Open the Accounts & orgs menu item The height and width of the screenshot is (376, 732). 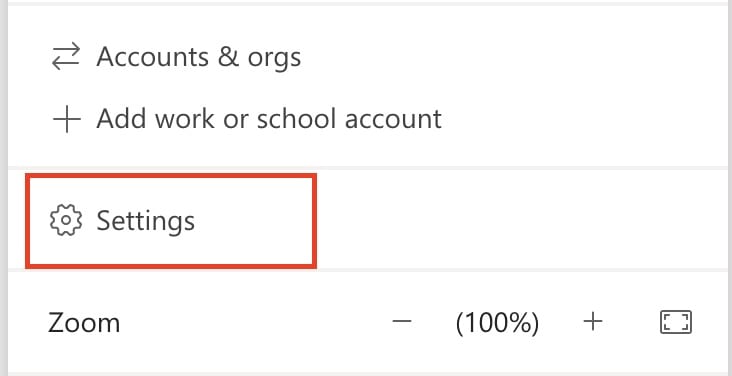(x=176, y=57)
